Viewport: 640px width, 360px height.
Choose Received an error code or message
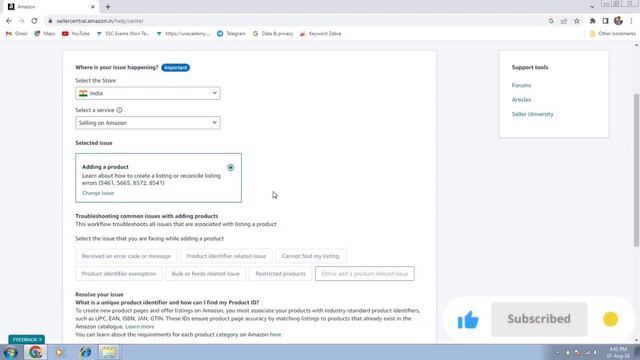[126, 256]
